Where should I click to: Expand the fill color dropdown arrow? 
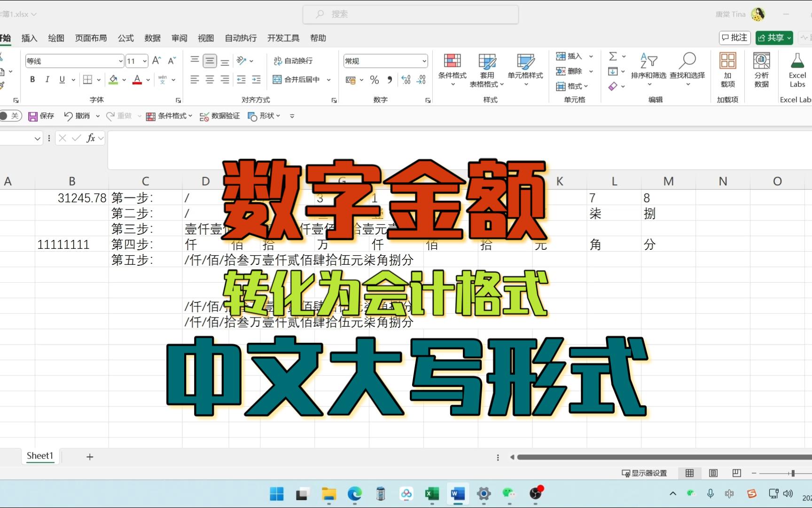tap(124, 79)
